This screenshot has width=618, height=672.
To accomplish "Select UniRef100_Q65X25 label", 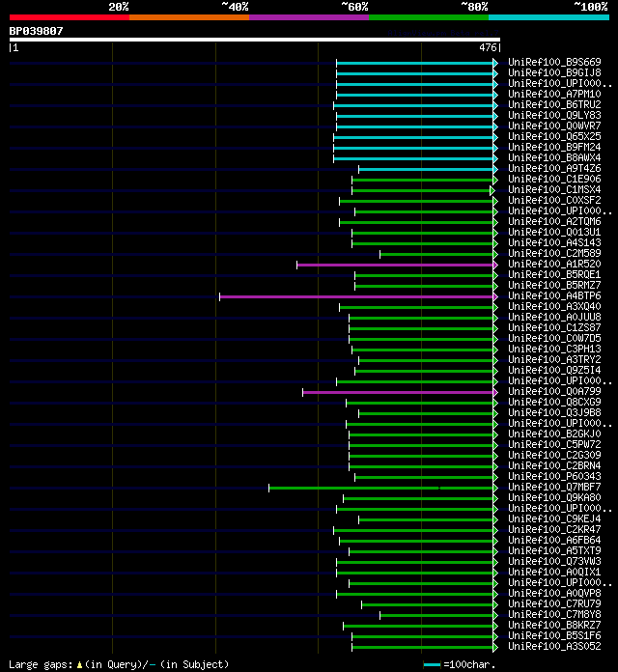I will 554,136.
